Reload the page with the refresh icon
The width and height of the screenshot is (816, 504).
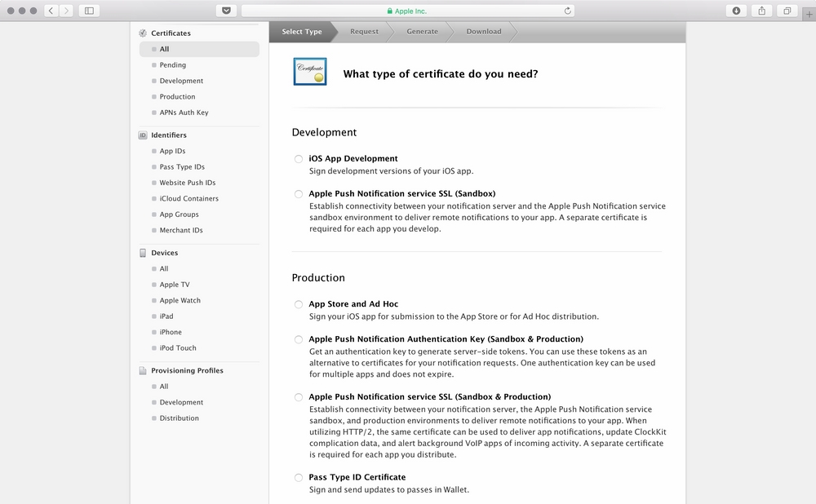pyautogui.click(x=567, y=11)
